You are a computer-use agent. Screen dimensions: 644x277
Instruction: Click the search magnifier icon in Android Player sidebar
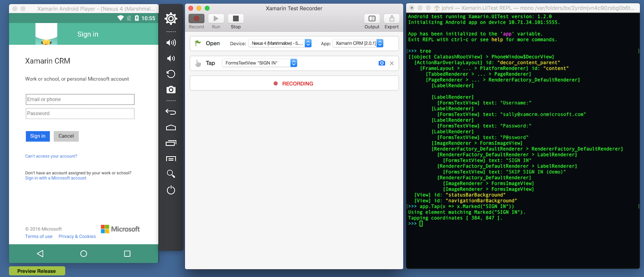point(171,174)
